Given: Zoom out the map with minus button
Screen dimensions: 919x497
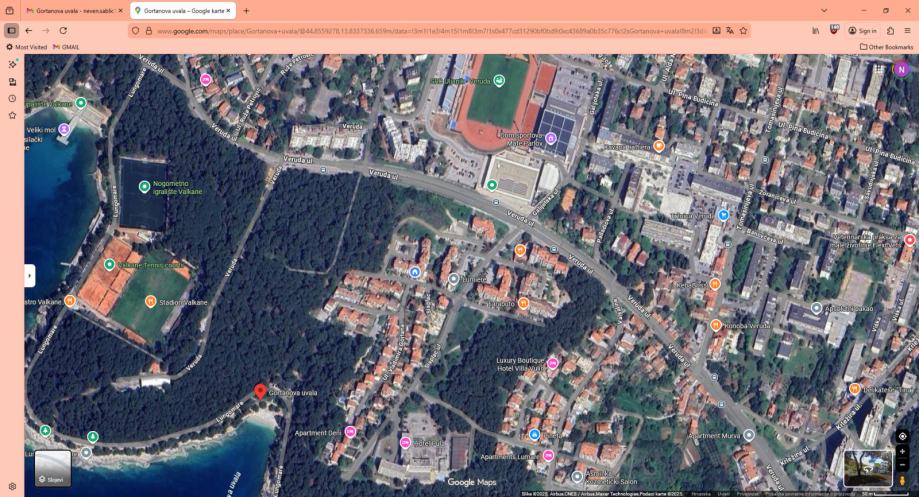Looking at the screenshot, I should click(903, 465).
